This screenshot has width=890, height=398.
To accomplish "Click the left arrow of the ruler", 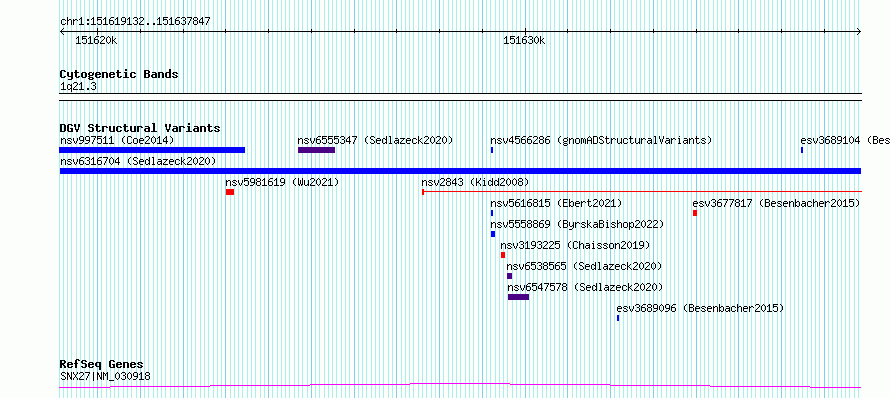I will [x=63, y=32].
